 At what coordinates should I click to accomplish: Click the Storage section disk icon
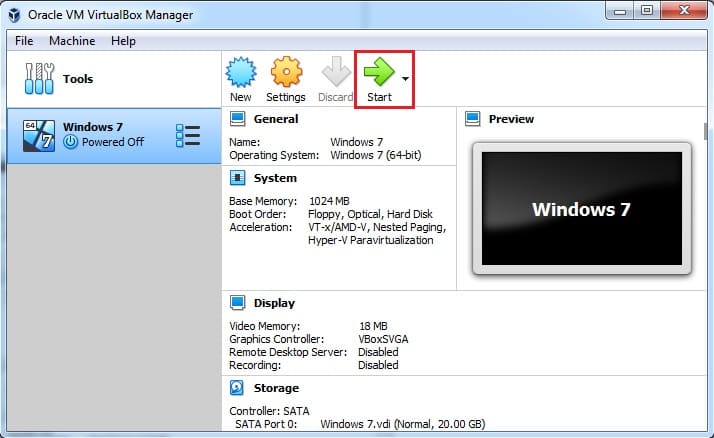click(237, 388)
